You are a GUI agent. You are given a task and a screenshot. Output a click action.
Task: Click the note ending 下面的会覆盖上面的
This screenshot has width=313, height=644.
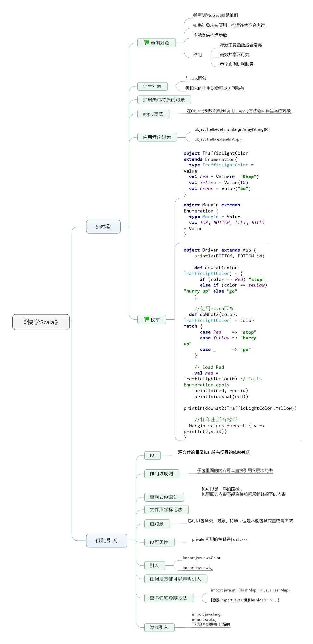211,620
